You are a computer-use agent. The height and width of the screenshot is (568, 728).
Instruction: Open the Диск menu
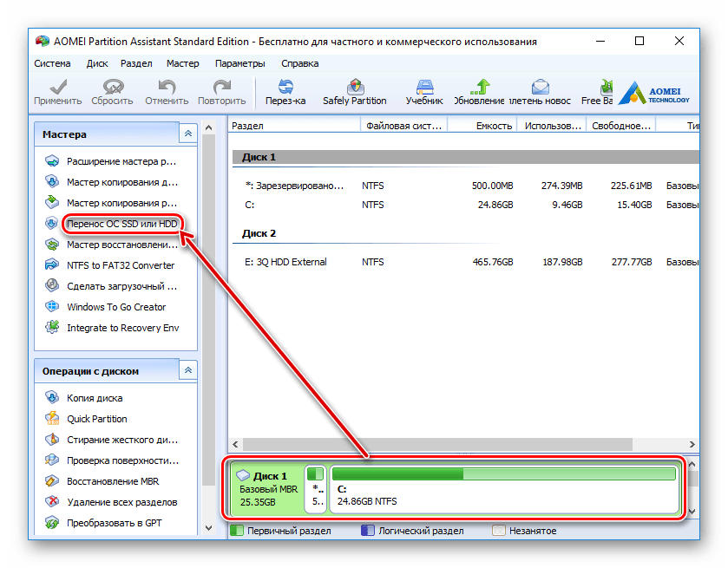point(97,63)
